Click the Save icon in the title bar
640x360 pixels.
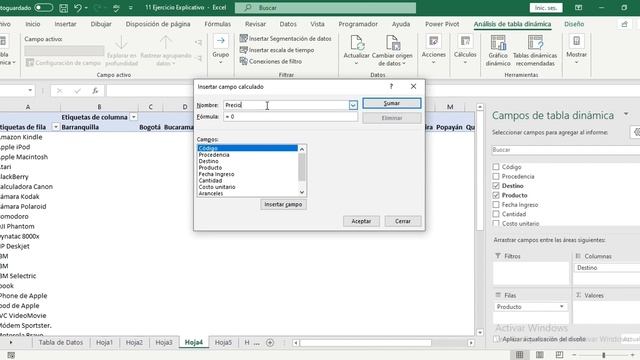click(64, 8)
